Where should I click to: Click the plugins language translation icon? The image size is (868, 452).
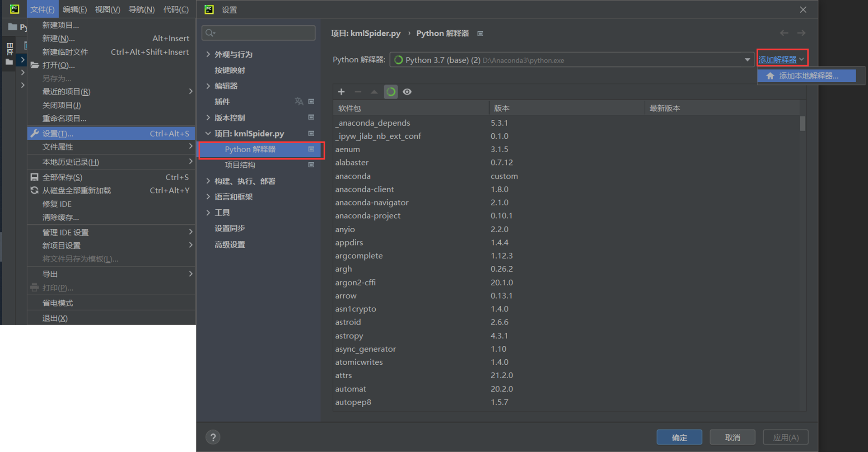(299, 101)
